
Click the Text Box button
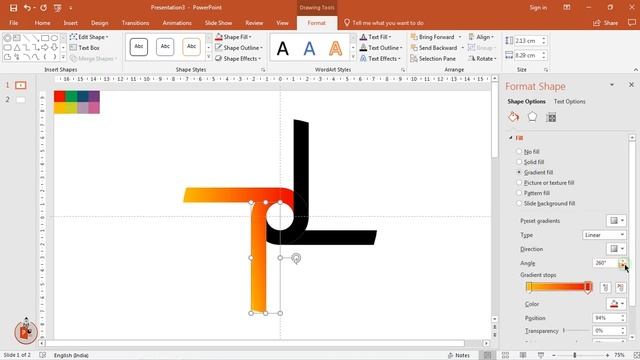(x=85, y=48)
